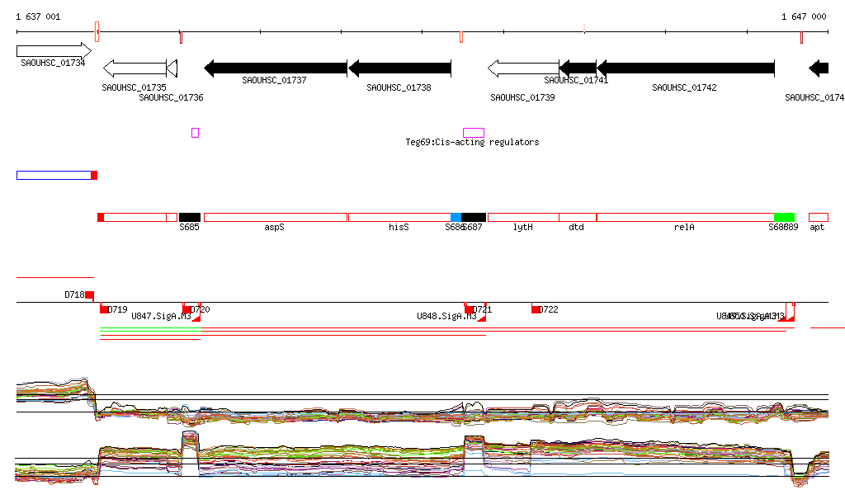This screenshot has height=504, width=845.
Task: Click the hisS text label
Action: pos(399,227)
